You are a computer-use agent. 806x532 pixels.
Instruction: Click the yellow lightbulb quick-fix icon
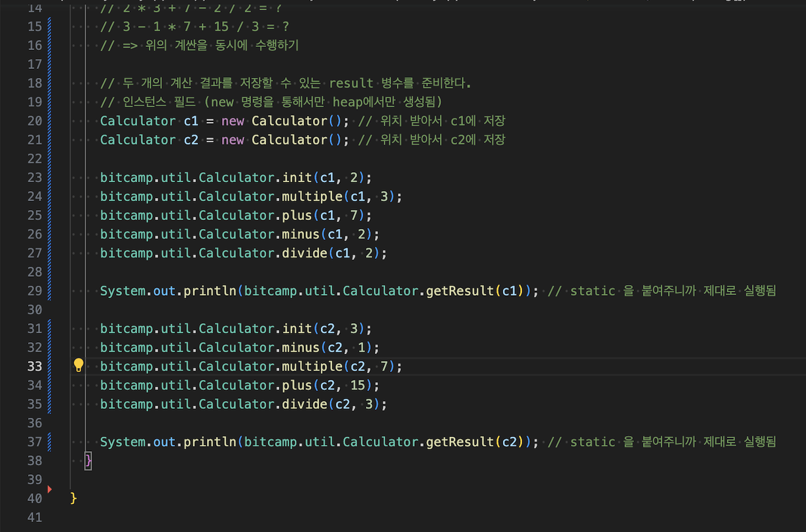point(78,365)
